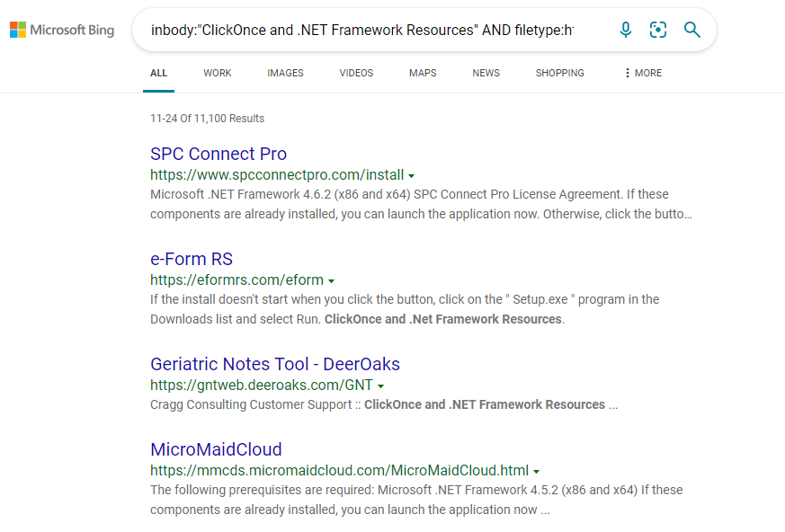Viewport: 785px width, 532px height.
Task: Expand dropdown arrow next to spcconnectpro.com URL
Action: click(x=411, y=176)
